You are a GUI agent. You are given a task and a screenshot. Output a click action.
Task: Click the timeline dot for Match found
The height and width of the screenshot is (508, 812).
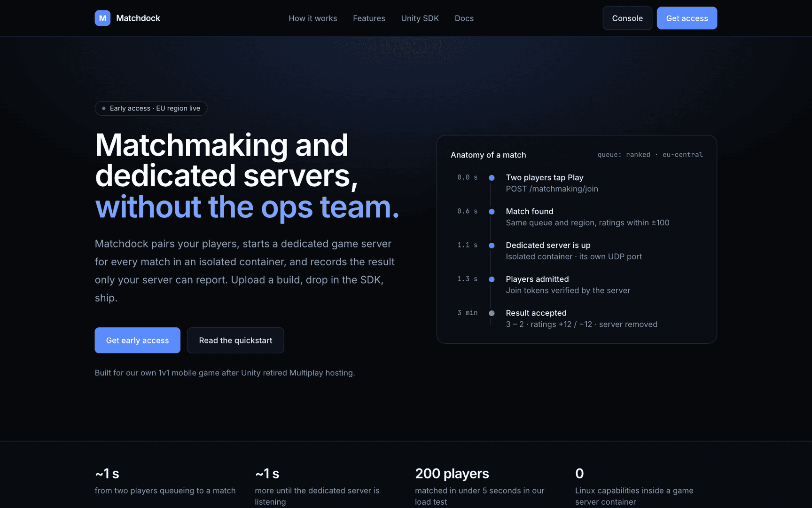click(492, 212)
